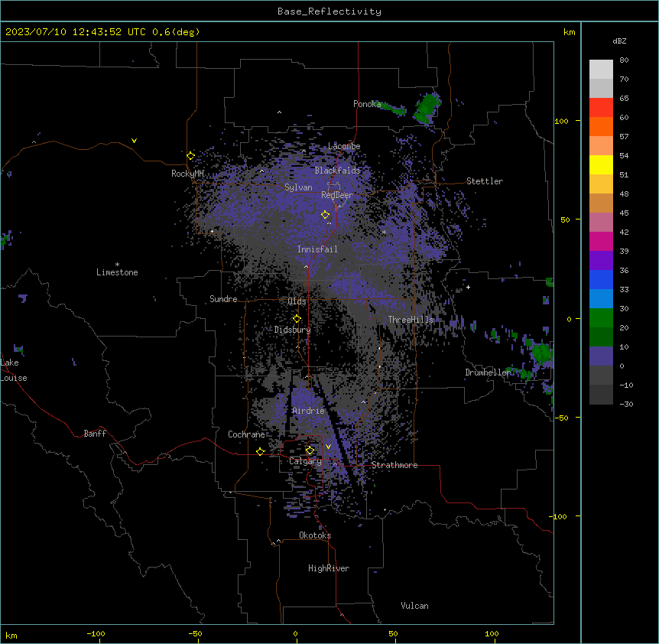Click the dBZ legend heading
This screenshot has height=644, width=659.
619,41
